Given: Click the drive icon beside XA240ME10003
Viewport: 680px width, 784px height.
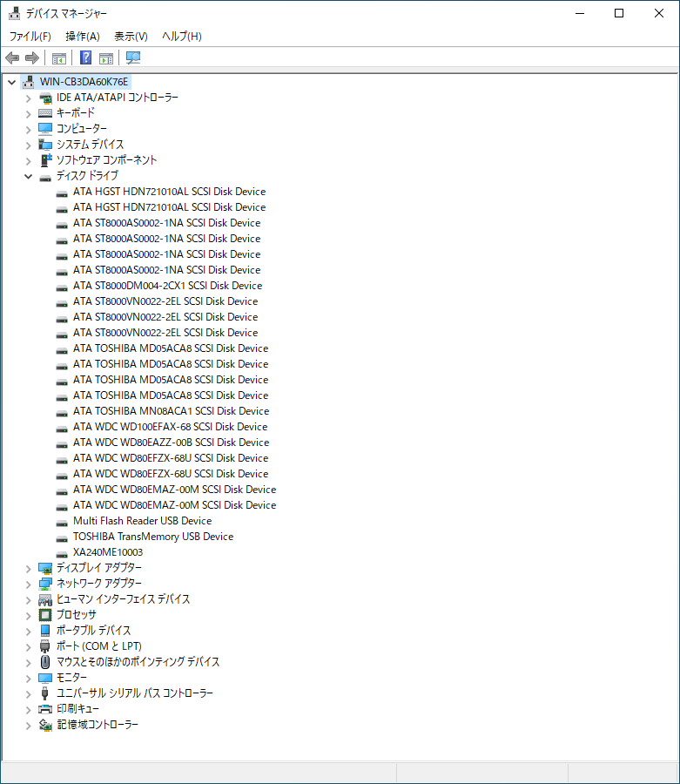Looking at the screenshot, I should 62,553.
